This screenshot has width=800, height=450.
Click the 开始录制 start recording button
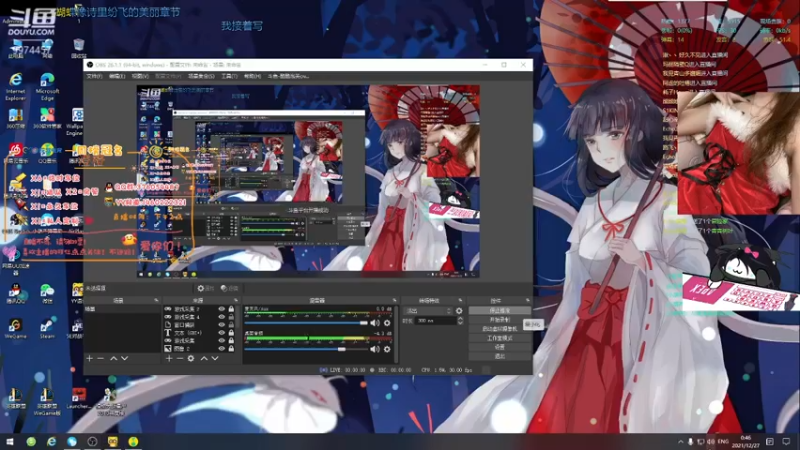(x=499, y=320)
